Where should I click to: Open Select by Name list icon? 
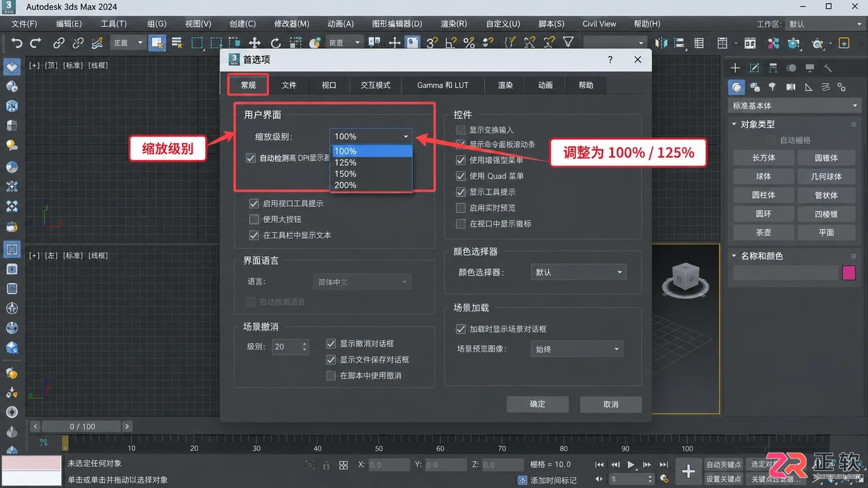tap(177, 43)
